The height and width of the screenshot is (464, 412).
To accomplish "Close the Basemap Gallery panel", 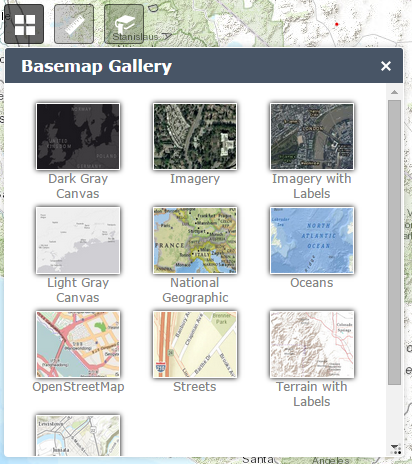I will [x=386, y=66].
